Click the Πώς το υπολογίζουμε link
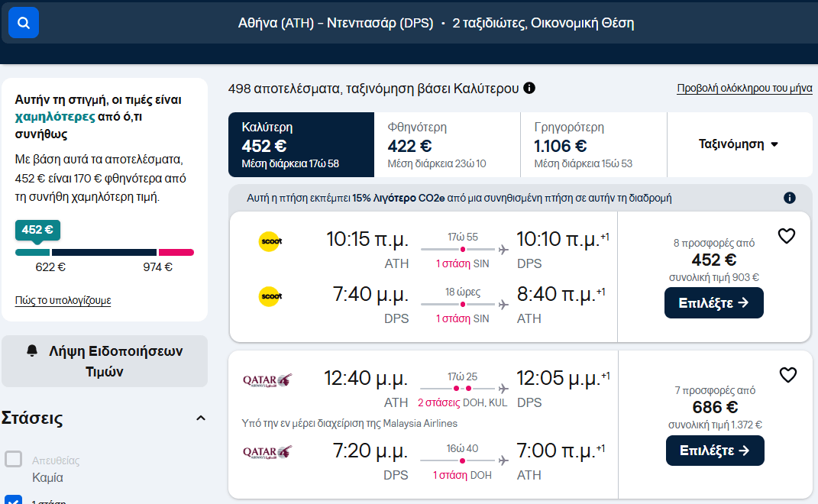 (63, 300)
